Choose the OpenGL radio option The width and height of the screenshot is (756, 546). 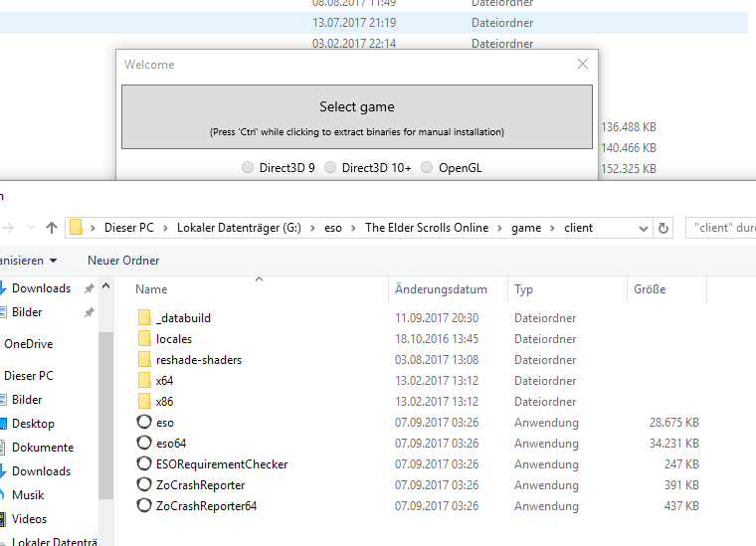pyautogui.click(x=427, y=168)
